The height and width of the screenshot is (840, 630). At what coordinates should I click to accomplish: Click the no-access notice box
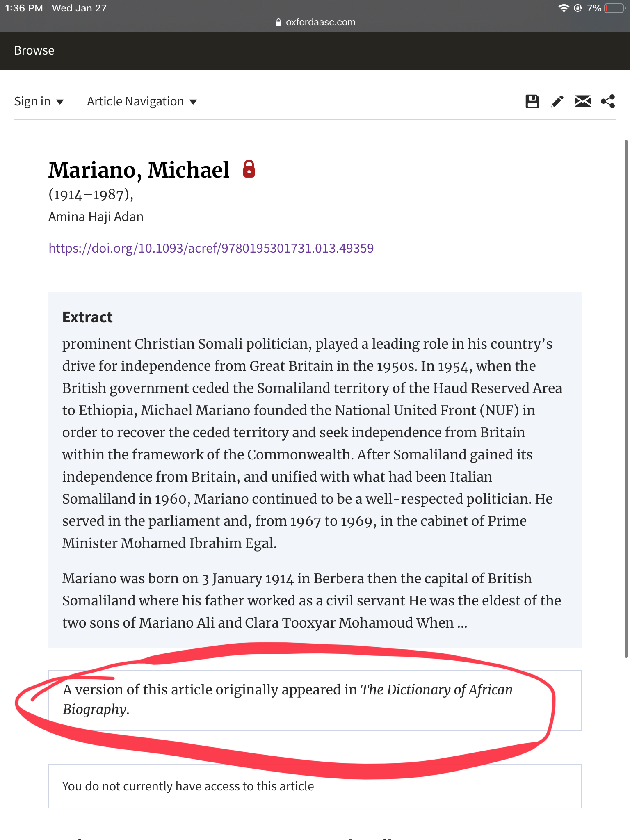[315, 786]
